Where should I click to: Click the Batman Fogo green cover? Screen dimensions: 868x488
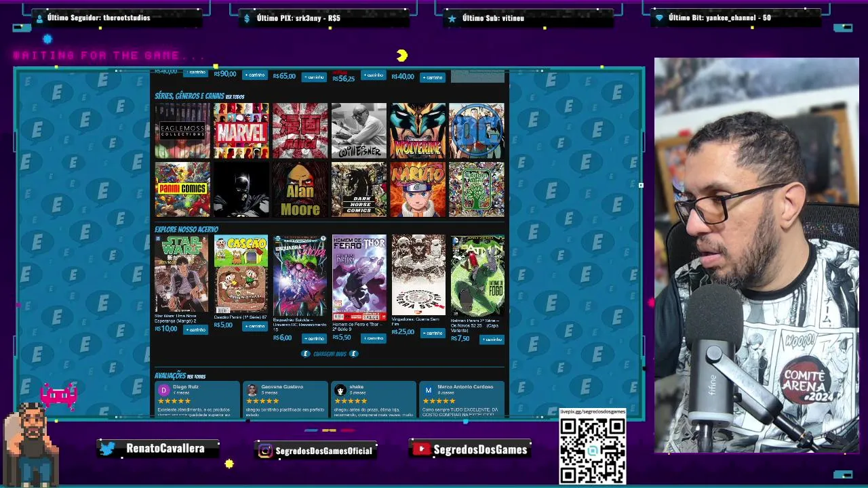(477, 276)
